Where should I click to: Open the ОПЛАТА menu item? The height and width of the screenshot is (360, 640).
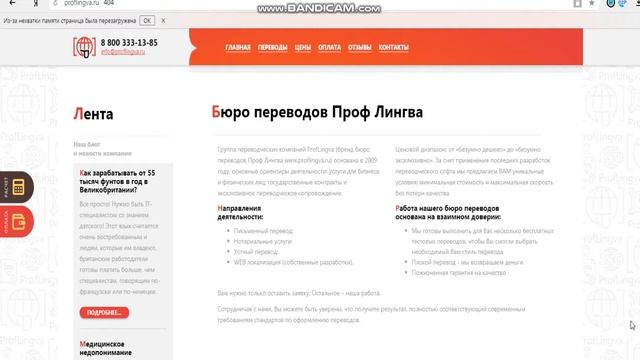[x=329, y=47]
